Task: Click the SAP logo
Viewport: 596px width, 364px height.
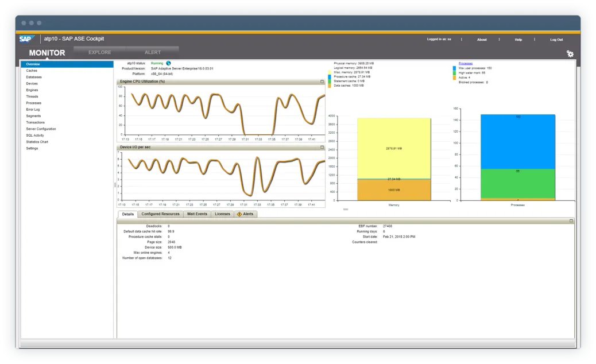Action: pos(27,38)
